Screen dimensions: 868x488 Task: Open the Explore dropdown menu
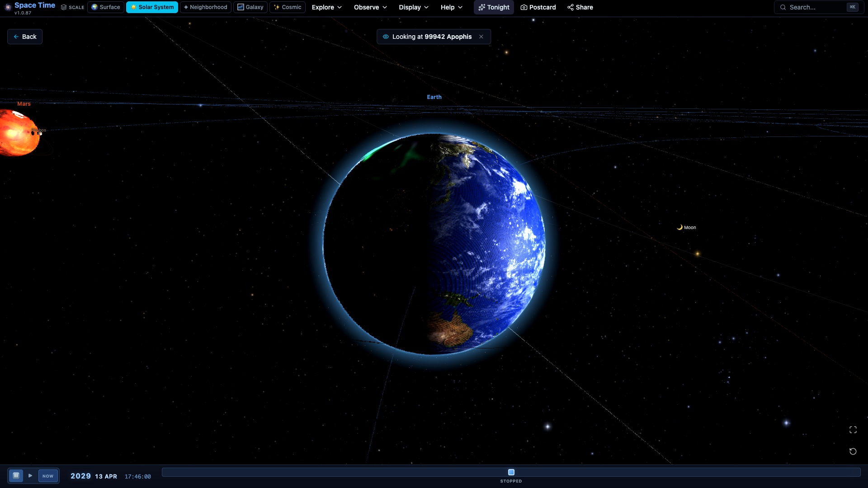click(x=327, y=7)
